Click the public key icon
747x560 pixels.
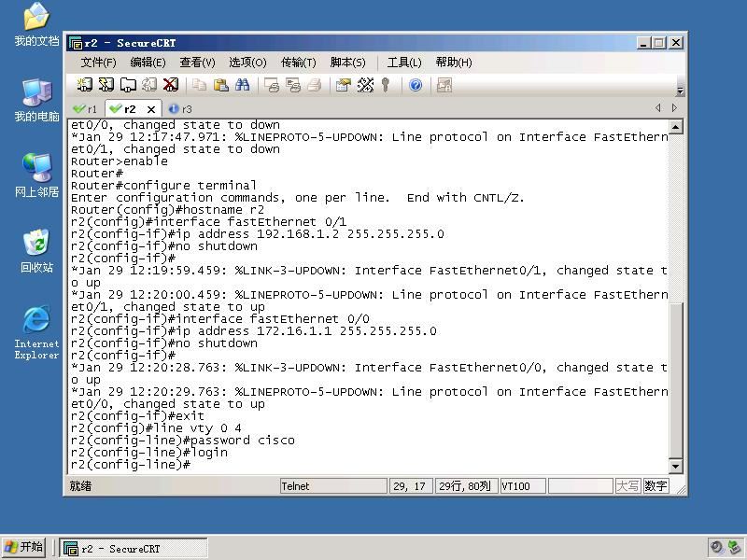[x=386, y=85]
